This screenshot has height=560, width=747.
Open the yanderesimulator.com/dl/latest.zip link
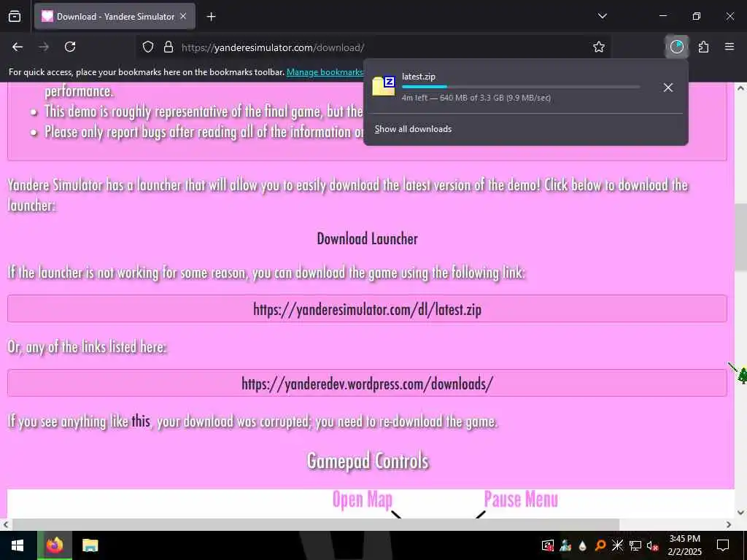368,309
